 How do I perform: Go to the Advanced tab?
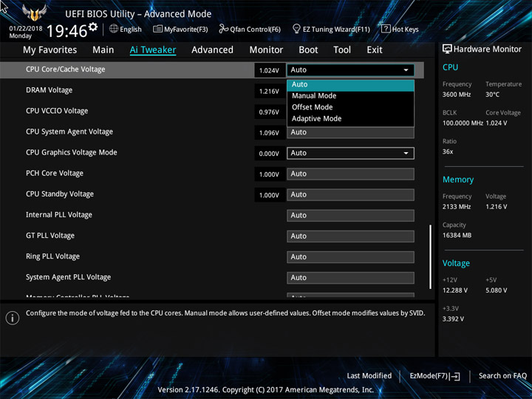pyautogui.click(x=212, y=50)
